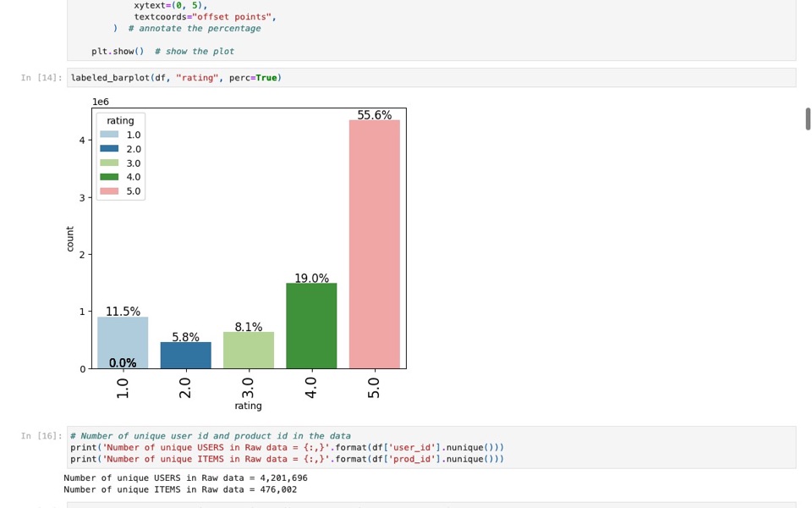Screen dimensions: 812x508
Task: Click the 'textcoords="offset points"' code line
Action: pyautogui.click(x=205, y=17)
